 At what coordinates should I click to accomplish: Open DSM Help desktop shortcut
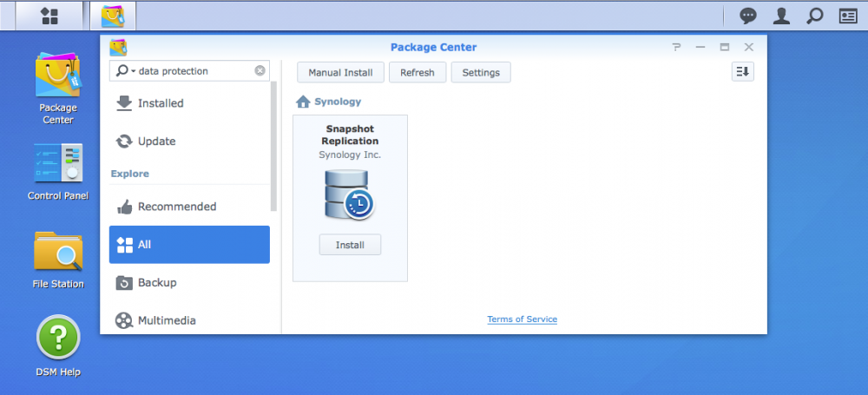click(58, 346)
